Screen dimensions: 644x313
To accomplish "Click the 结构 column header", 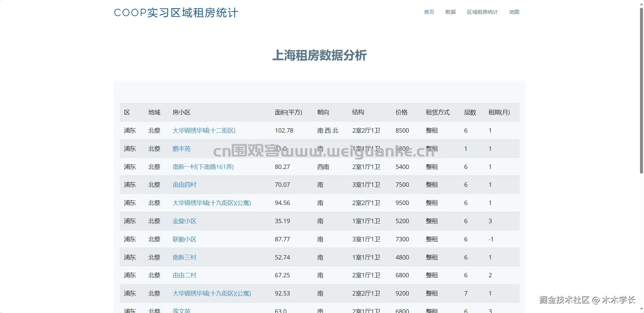I will click(x=358, y=112).
